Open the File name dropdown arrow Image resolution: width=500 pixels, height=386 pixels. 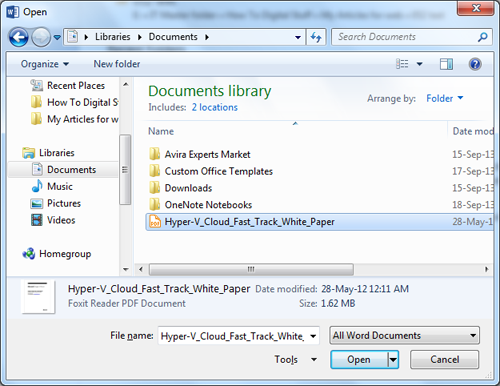click(313, 336)
